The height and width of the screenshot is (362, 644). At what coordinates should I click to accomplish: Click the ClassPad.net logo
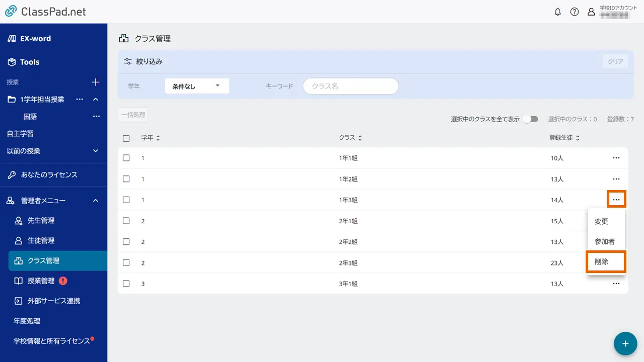click(45, 12)
